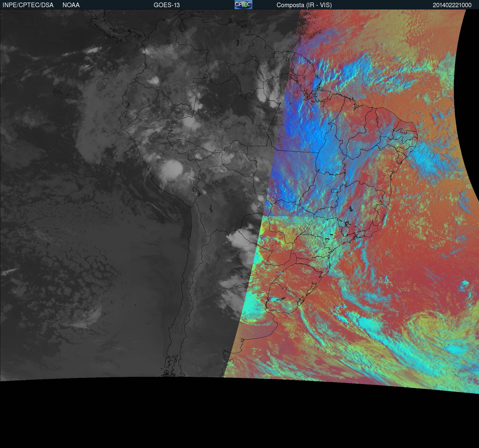Select the NOAA label in the header
Viewport: 479px width, 448px height.
71,5
